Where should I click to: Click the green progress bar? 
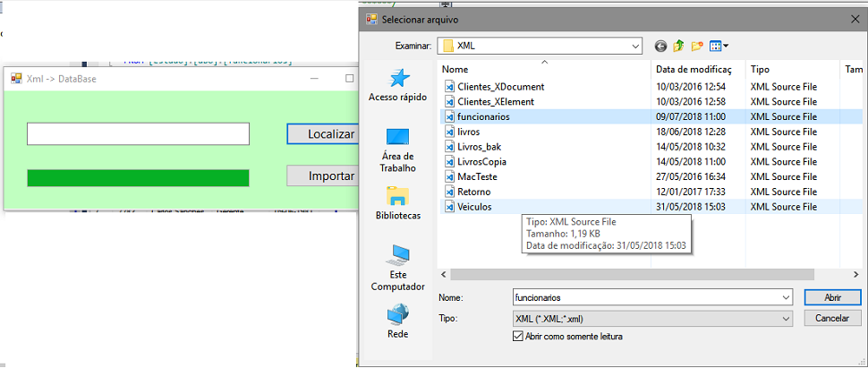[138, 177]
